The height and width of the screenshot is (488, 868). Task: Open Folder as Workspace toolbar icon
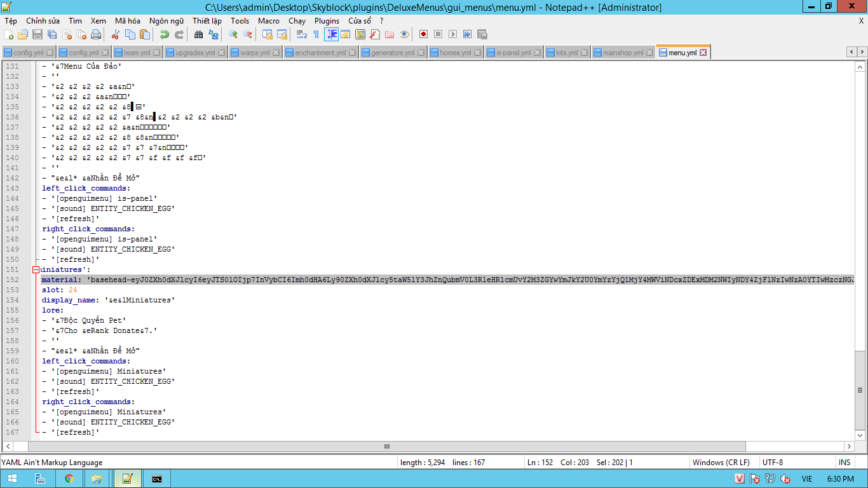coord(390,34)
